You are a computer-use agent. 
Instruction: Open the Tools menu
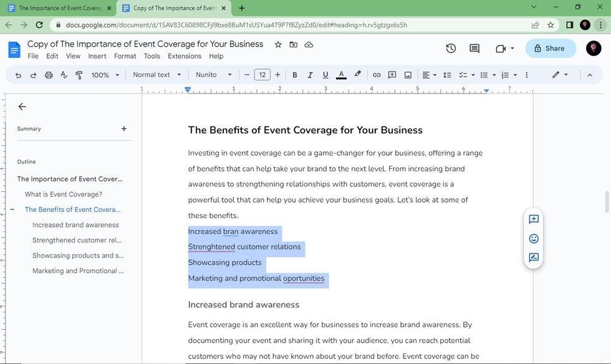tap(152, 56)
